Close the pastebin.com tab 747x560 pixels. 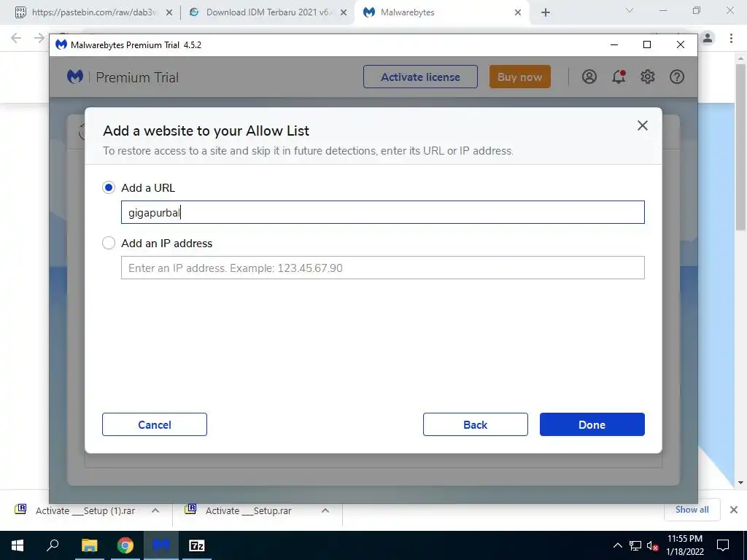pos(169,13)
